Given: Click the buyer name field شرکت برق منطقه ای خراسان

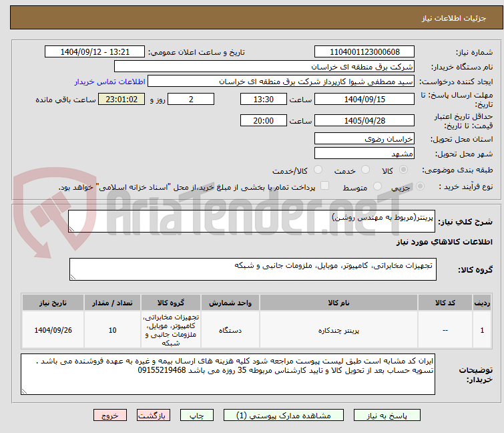Looking at the screenshot, I should coord(264,67).
